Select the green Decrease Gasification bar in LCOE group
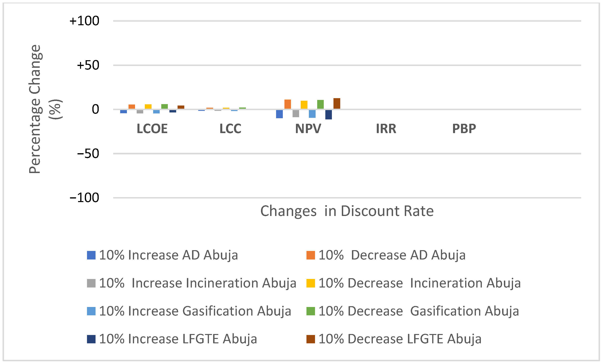Viewport: 603px width, 364px height. point(164,106)
